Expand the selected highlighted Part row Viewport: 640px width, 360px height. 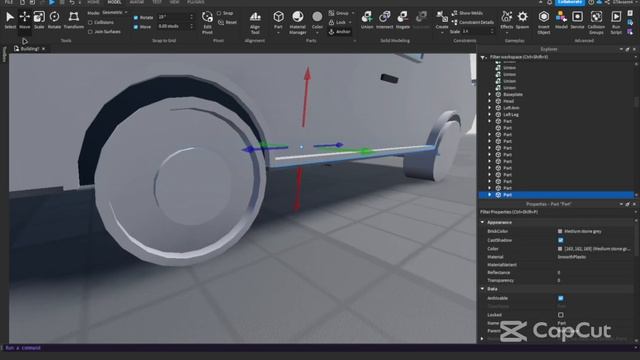[490, 195]
